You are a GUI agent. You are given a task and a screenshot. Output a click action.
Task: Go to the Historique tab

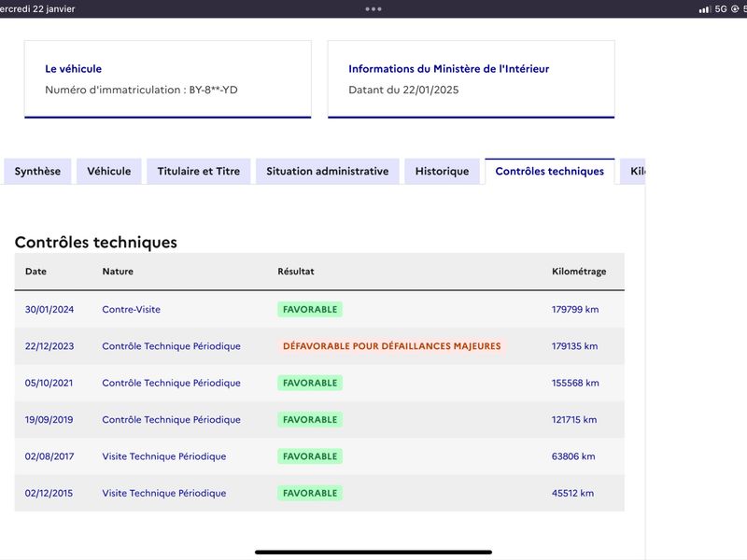pos(442,172)
